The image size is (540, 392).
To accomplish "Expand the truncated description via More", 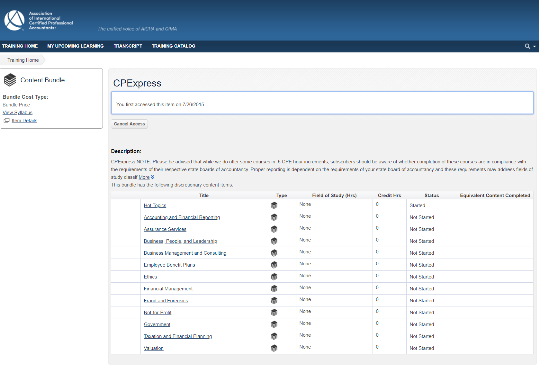I will coord(144,177).
